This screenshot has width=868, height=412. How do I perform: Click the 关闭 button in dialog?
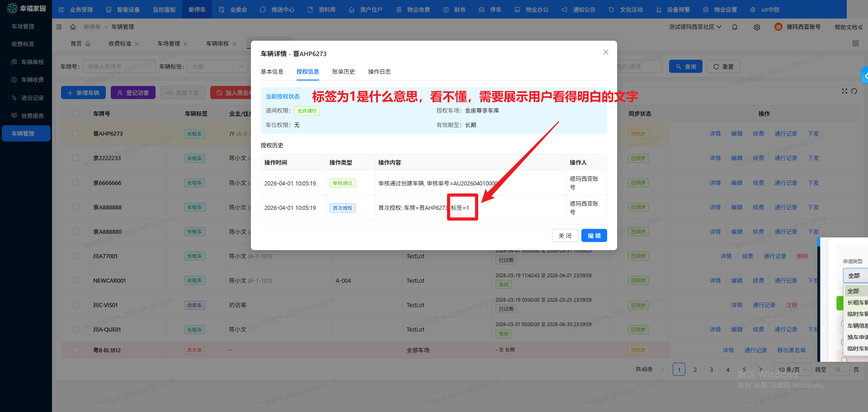[565, 236]
